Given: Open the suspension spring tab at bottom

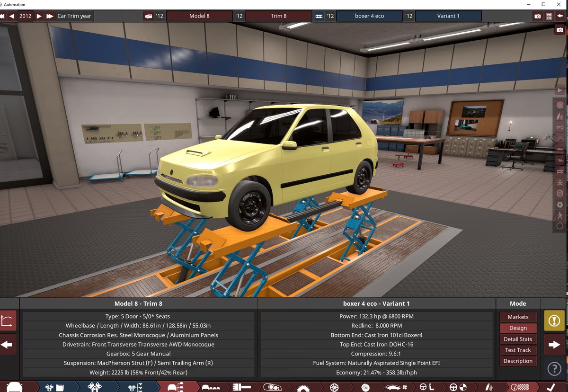Looking at the screenshot, I should 489,387.
